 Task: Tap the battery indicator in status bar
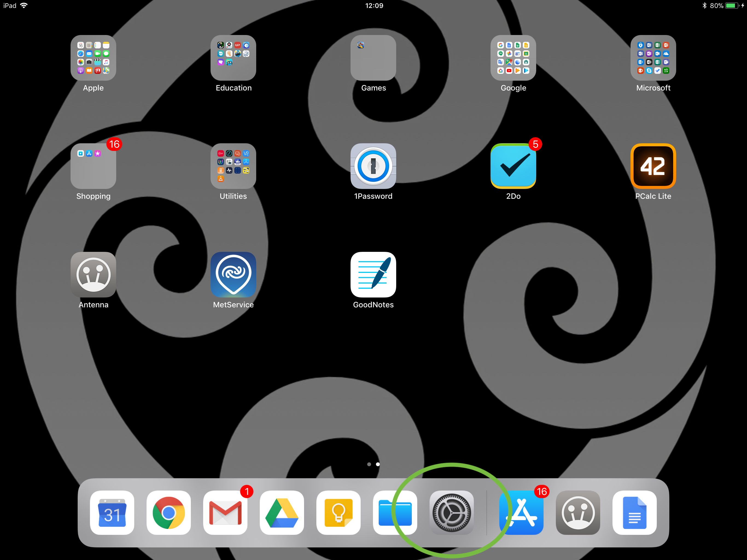732,6
